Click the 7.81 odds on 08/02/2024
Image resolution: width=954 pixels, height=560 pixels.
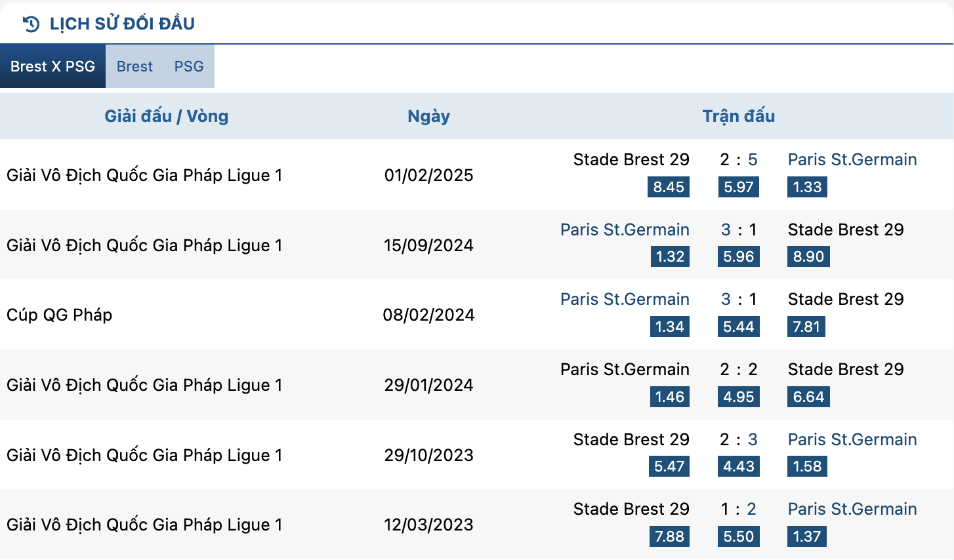pyautogui.click(x=806, y=327)
